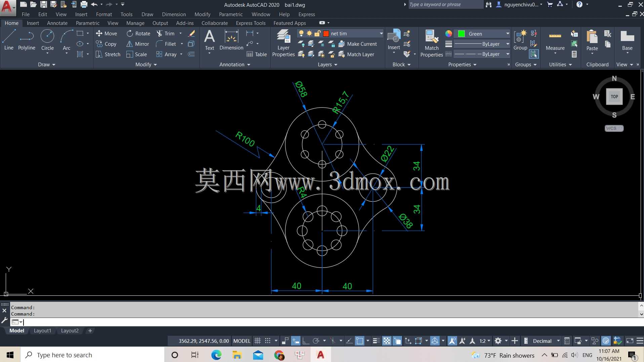This screenshot has height=362, width=644.
Task: Toggle ortho mode in status bar
Action: pyautogui.click(x=306, y=341)
